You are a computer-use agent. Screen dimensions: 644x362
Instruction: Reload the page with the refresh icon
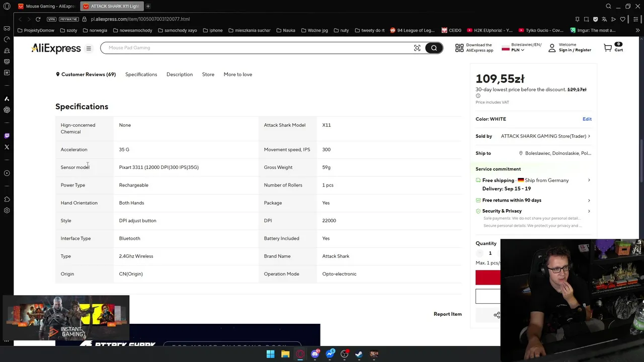[x=38, y=19]
